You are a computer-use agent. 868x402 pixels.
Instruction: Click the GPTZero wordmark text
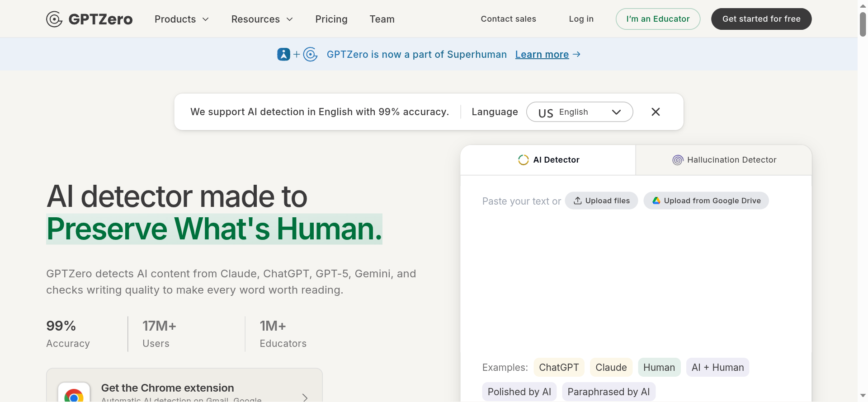100,19
